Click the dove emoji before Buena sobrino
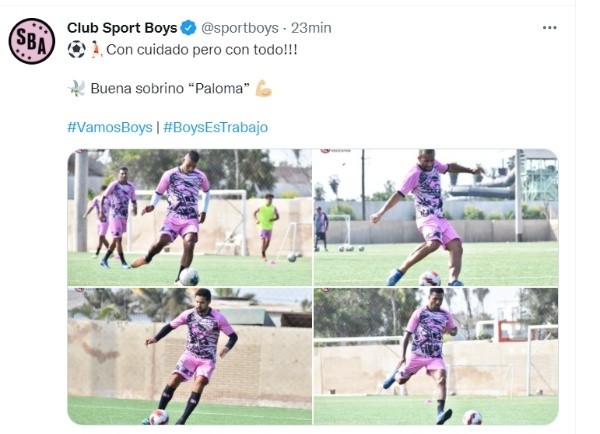 (77, 88)
